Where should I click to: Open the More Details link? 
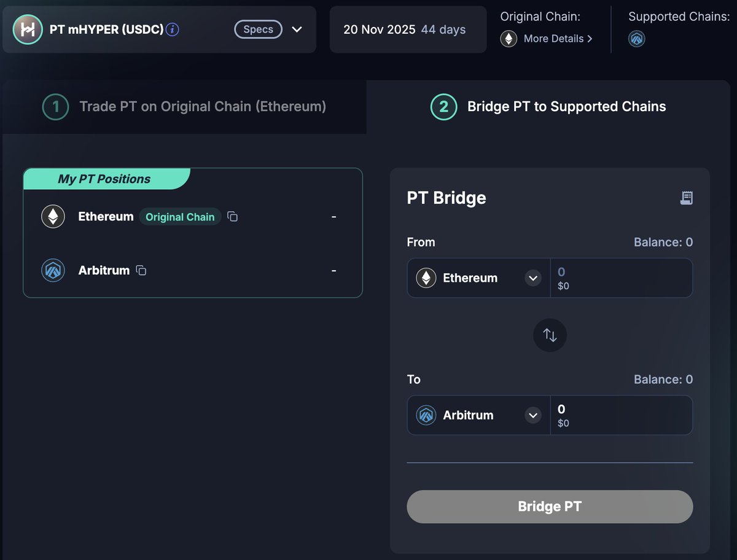(558, 39)
